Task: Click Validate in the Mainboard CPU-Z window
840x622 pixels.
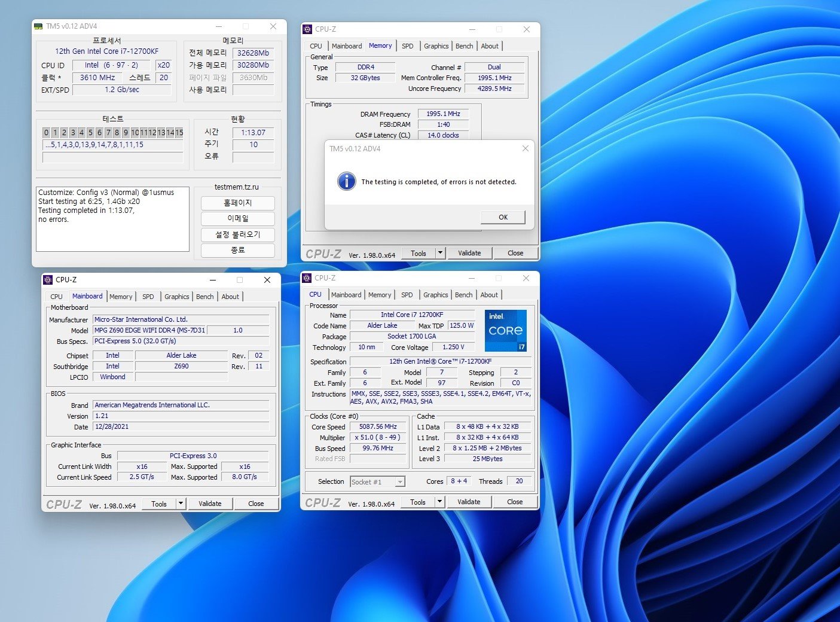Action: (210, 504)
